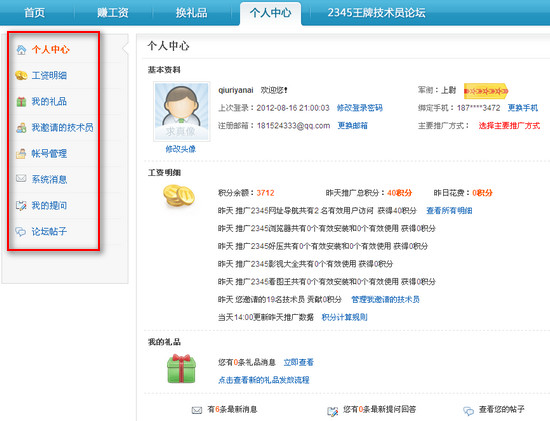The height and width of the screenshot is (421, 550).
Task: Click the gift icon beside 我的礼品 in sidebar
Action: [21, 102]
